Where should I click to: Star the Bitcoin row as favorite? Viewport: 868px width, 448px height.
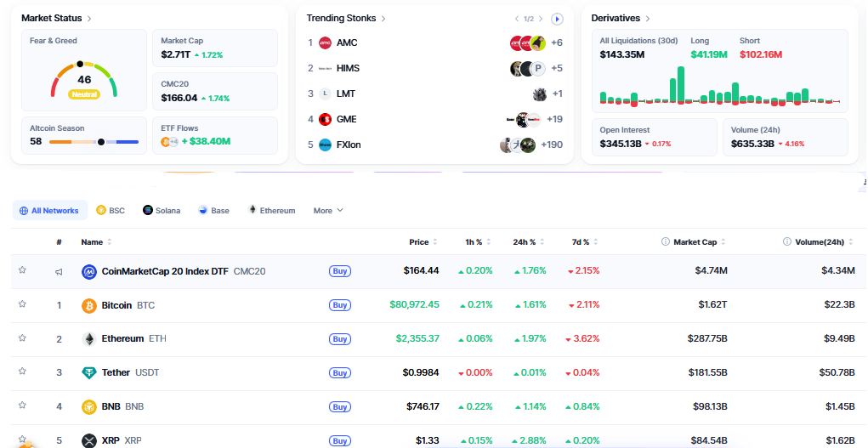[x=22, y=303]
